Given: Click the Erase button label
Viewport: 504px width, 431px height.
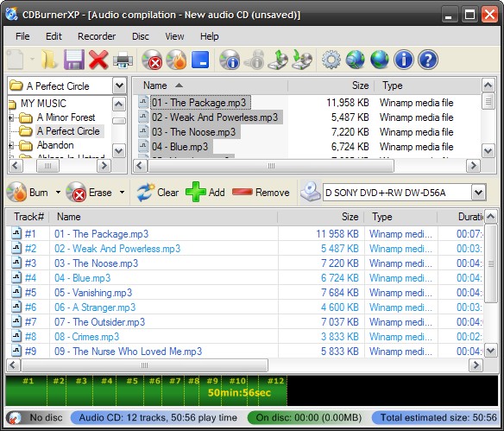Looking at the screenshot, I should [x=100, y=193].
